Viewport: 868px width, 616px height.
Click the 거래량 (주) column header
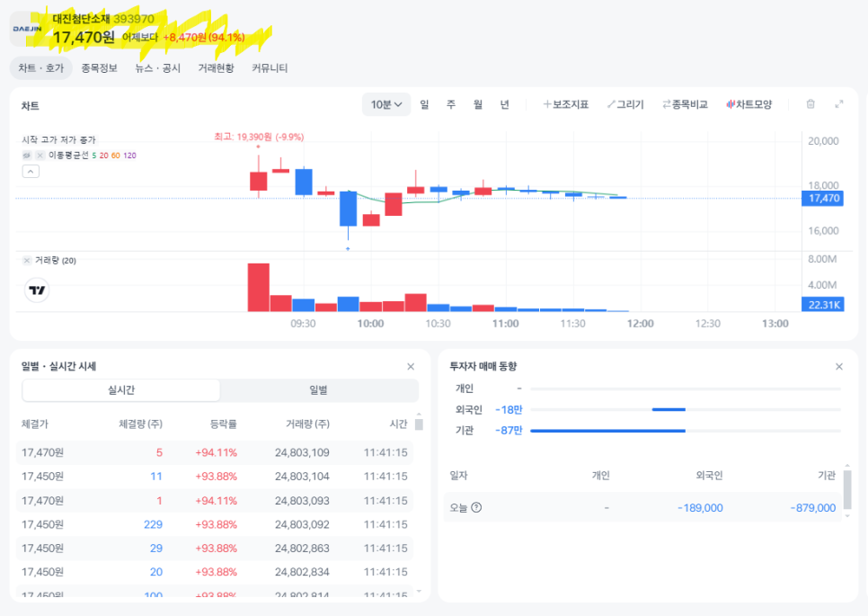pyautogui.click(x=307, y=424)
